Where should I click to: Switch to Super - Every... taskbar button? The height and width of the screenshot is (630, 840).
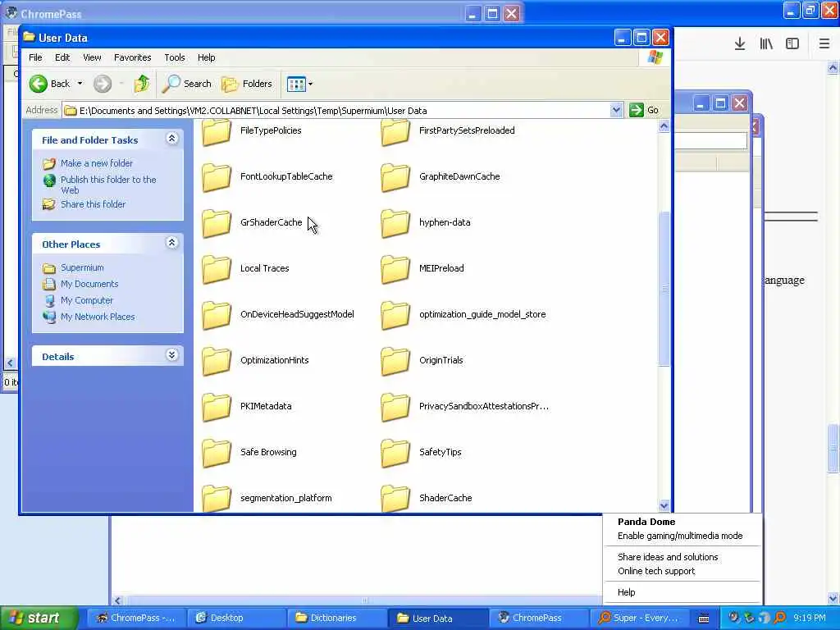pos(640,619)
